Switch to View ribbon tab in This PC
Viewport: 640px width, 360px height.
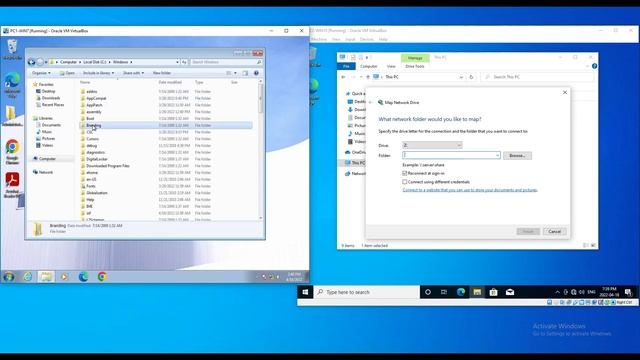click(x=391, y=66)
